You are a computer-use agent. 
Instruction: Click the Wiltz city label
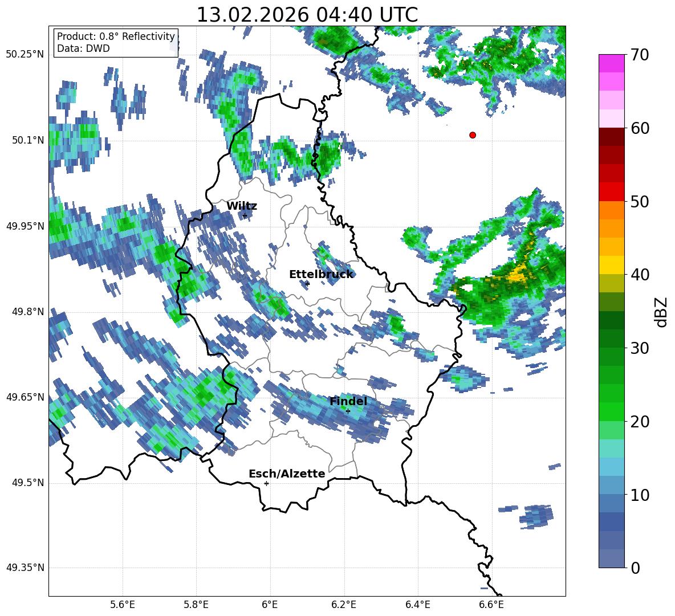(242, 206)
